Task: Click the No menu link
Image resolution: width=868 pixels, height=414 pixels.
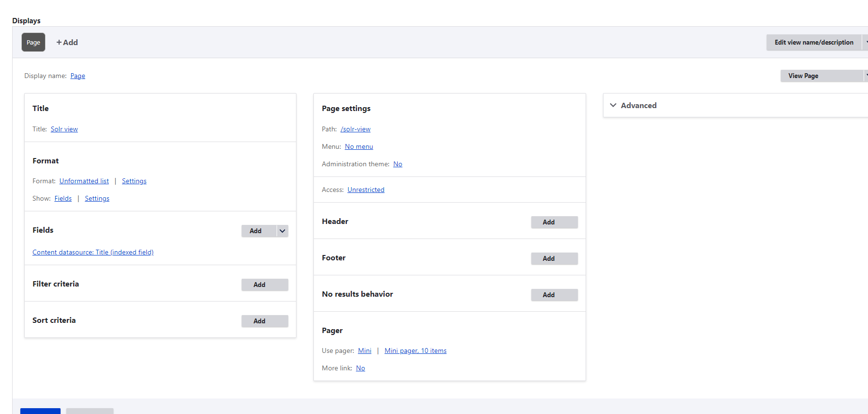Action: (359, 146)
